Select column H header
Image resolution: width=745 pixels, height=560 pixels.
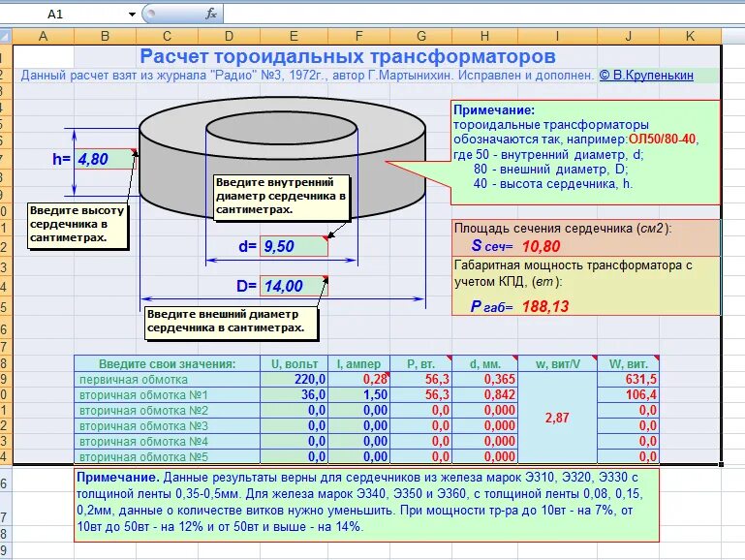coord(484,36)
